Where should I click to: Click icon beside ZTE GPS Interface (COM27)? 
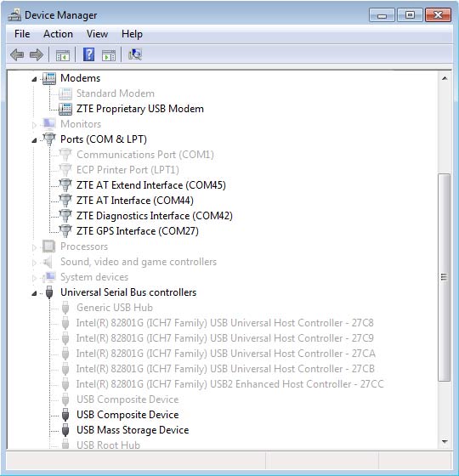(65, 231)
